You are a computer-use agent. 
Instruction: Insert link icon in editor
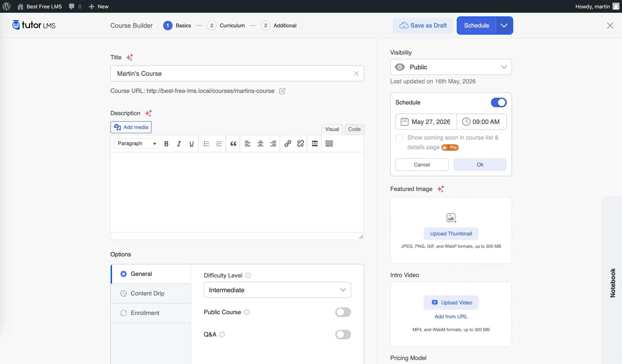[x=288, y=144]
